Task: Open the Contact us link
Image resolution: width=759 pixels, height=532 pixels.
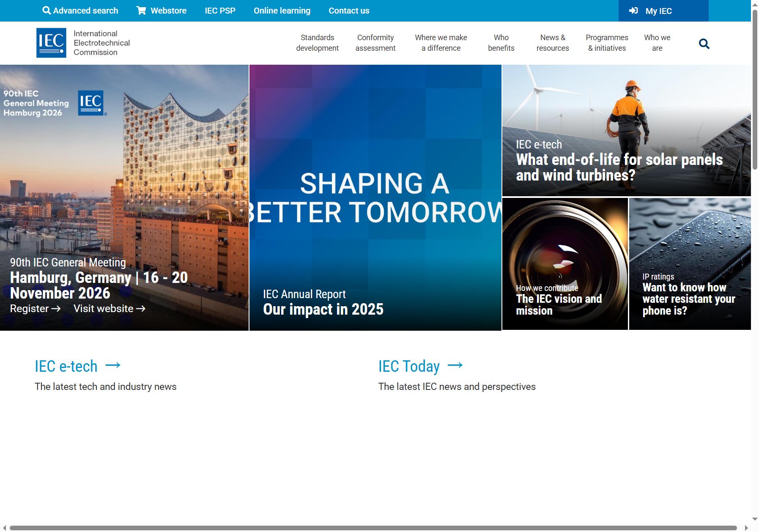Action: pyautogui.click(x=349, y=11)
